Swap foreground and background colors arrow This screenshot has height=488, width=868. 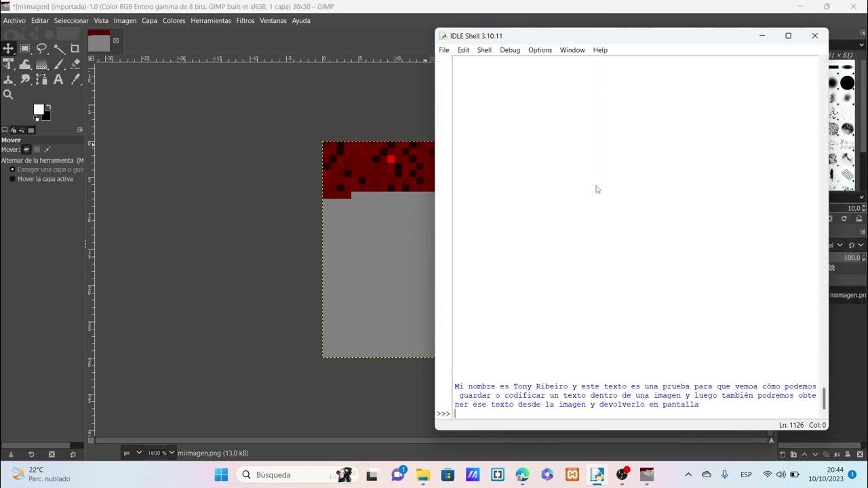pyautogui.click(x=47, y=106)
